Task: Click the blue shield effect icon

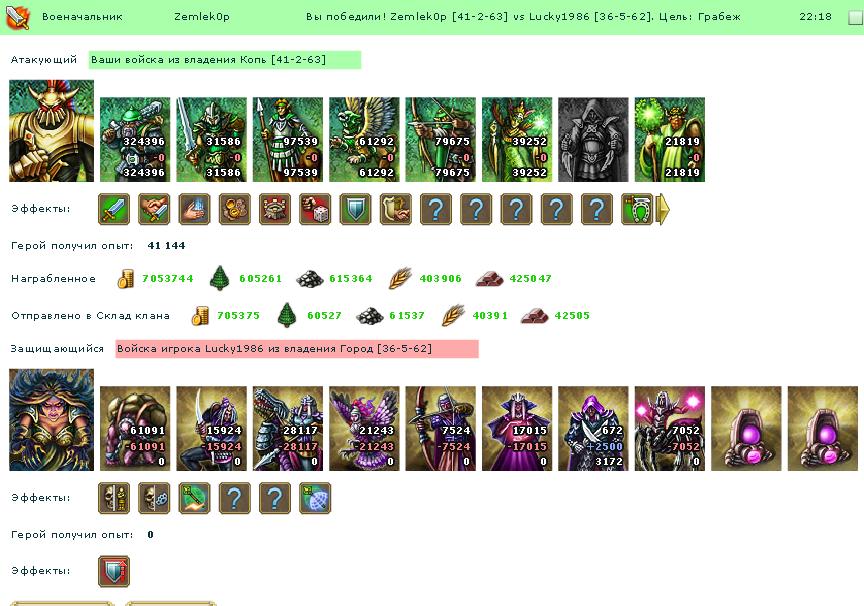Action: pyautogui.click(x=355, y=209)
